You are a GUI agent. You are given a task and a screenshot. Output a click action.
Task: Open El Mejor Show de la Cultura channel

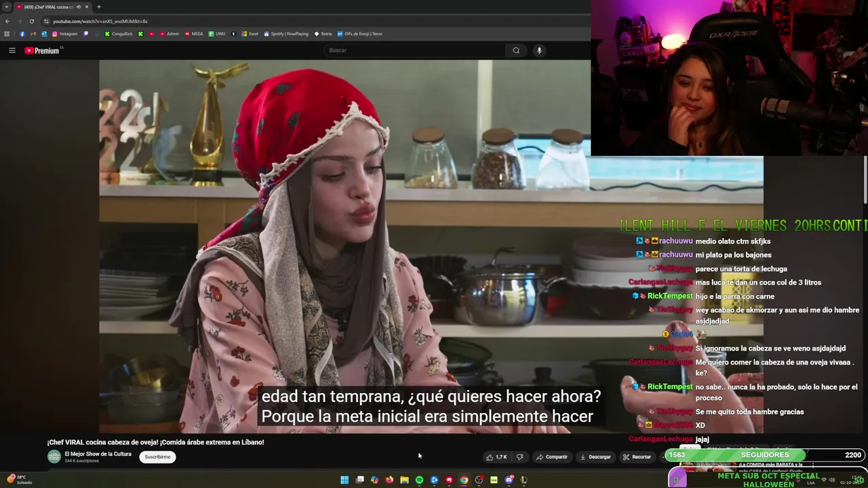pyautogui.click(x=98, y=453)
